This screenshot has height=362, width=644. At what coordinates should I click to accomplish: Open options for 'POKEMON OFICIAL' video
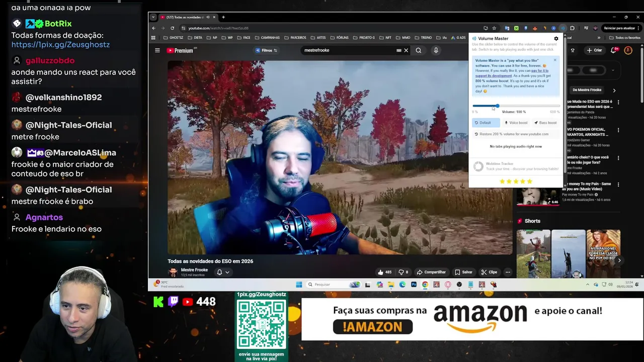coord(618,130)
